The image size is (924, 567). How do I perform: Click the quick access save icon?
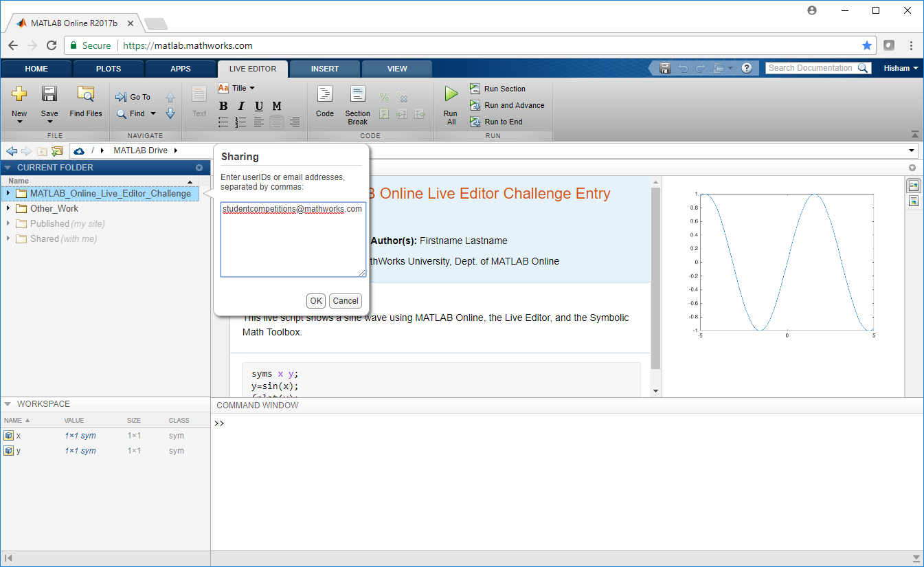[664, 68]
